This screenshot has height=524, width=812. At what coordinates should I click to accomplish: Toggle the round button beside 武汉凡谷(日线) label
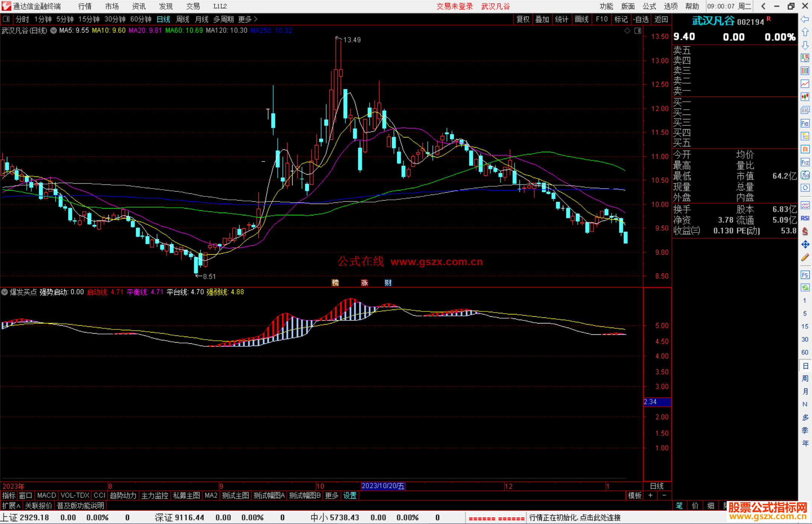[54, 31]
